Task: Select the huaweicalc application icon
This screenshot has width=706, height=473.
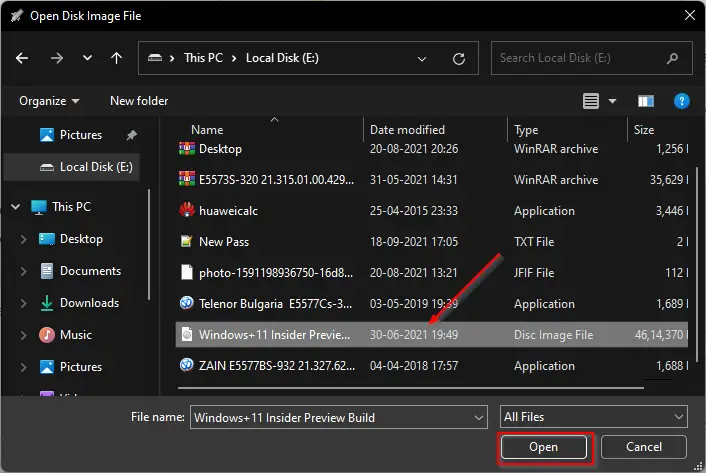Action: coord(187,210)
